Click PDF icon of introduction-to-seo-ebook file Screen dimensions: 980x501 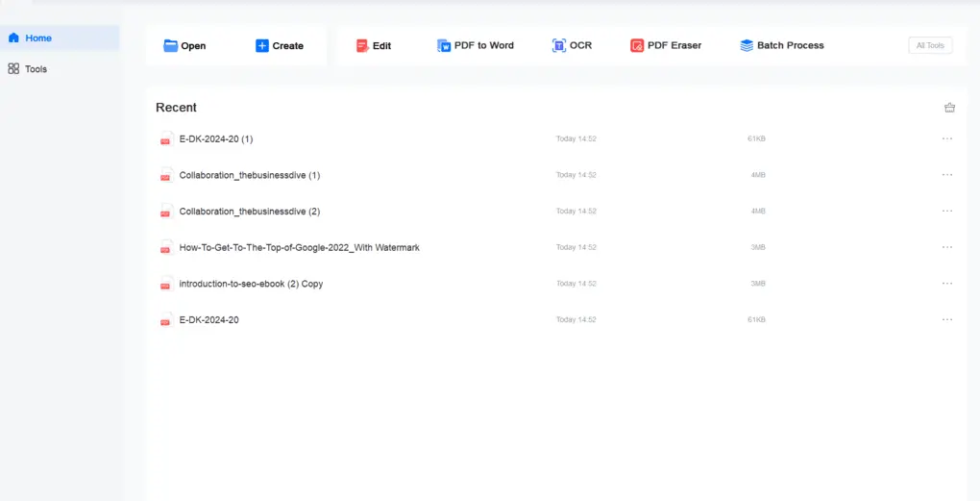click(166, 284)
